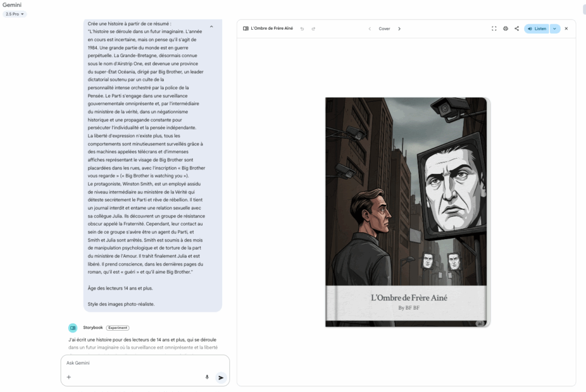
Task: Select the Cover page label
Action: click(x=385, y=28)
